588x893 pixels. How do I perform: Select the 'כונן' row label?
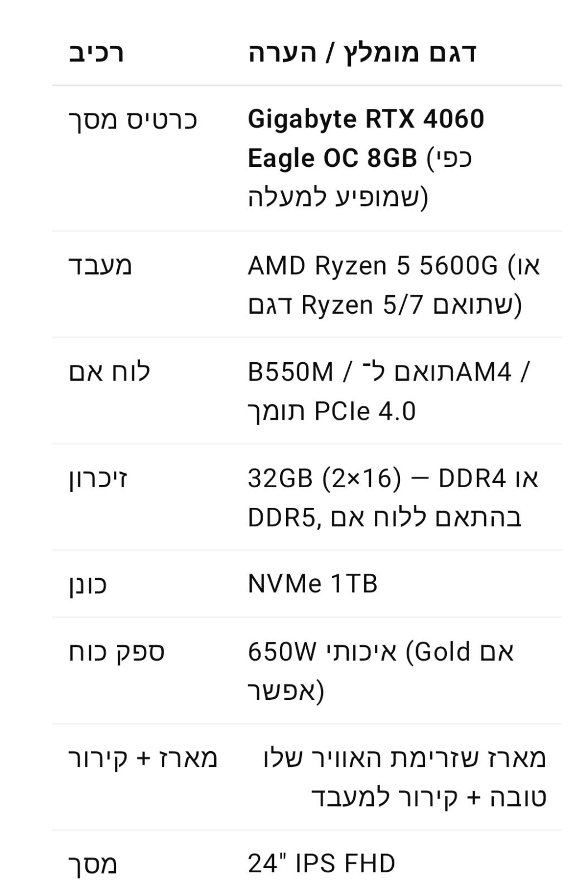point(88,584)
